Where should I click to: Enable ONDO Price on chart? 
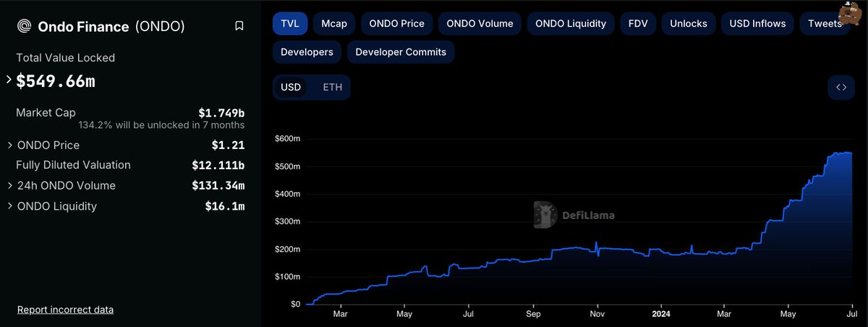pos(396,23)
